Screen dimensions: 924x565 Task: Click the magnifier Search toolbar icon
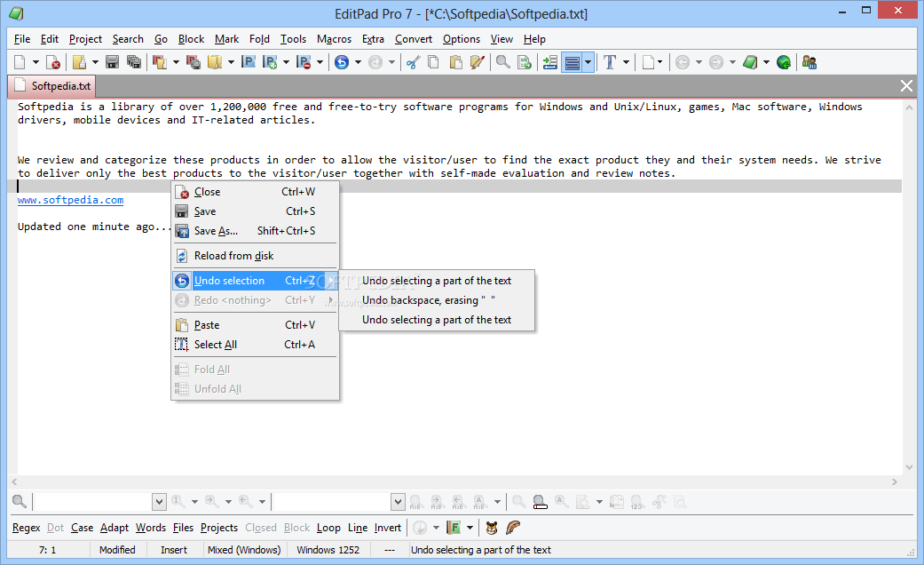(x=502, y=62)
